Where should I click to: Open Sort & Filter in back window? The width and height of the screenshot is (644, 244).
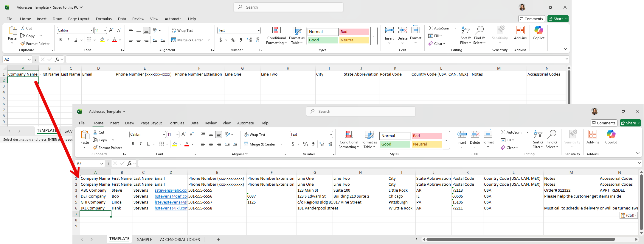coord(465,36)
